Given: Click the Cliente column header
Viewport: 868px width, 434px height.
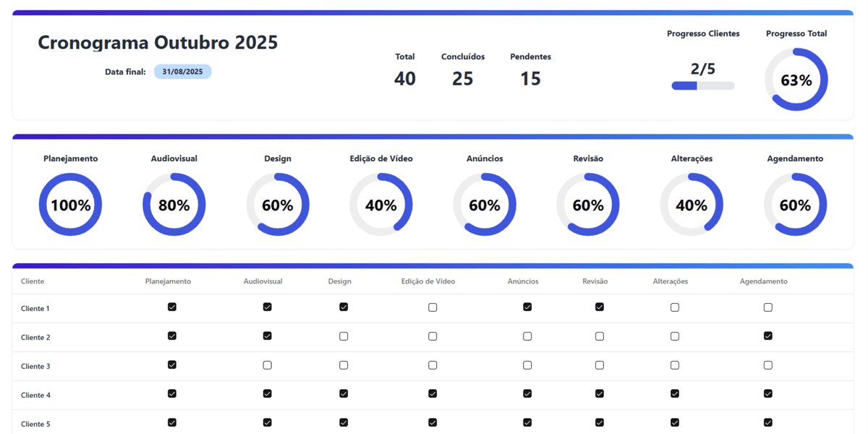Looking at the screenshot, I should (x=33, y=281).
